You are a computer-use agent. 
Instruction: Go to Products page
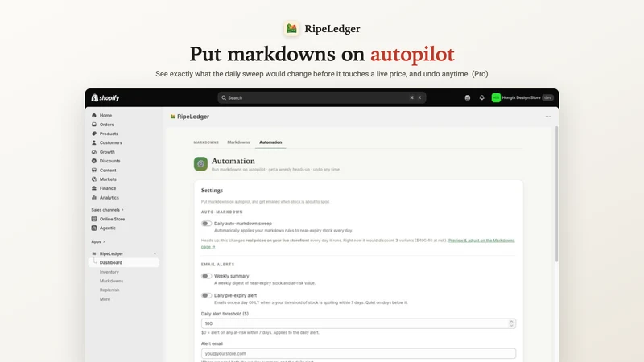109,134
